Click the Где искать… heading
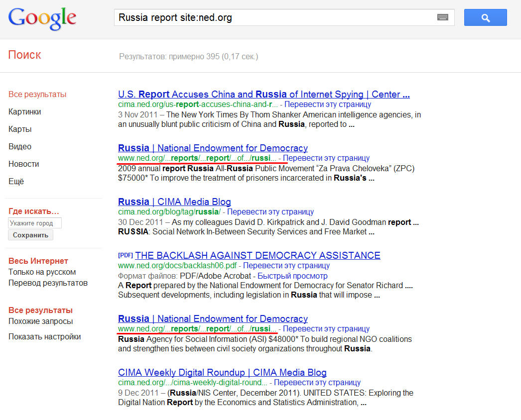 (33, 211)
